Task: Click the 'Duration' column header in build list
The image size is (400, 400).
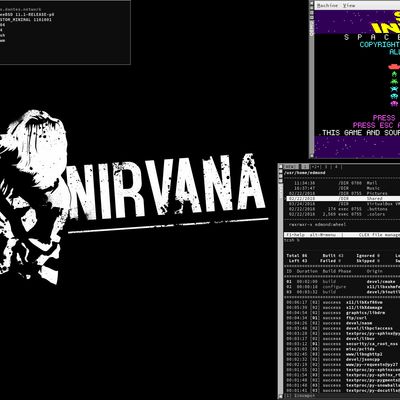Action: (307, 271)
